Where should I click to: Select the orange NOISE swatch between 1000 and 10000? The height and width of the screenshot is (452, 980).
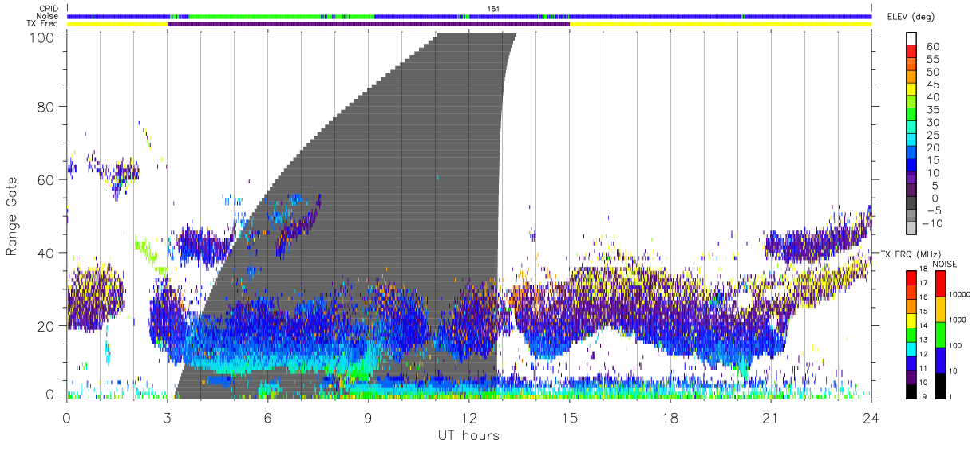point(940,309)
